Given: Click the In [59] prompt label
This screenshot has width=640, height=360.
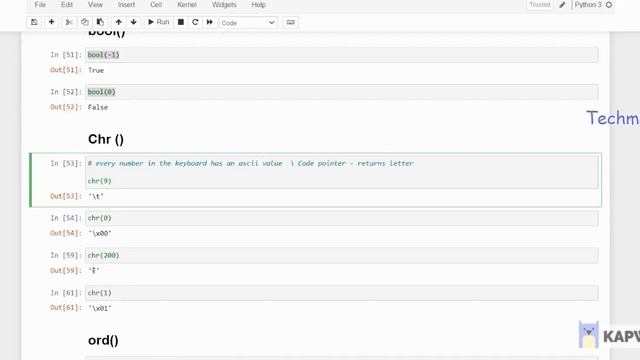Looking at the screenshot, I should 66,255.
